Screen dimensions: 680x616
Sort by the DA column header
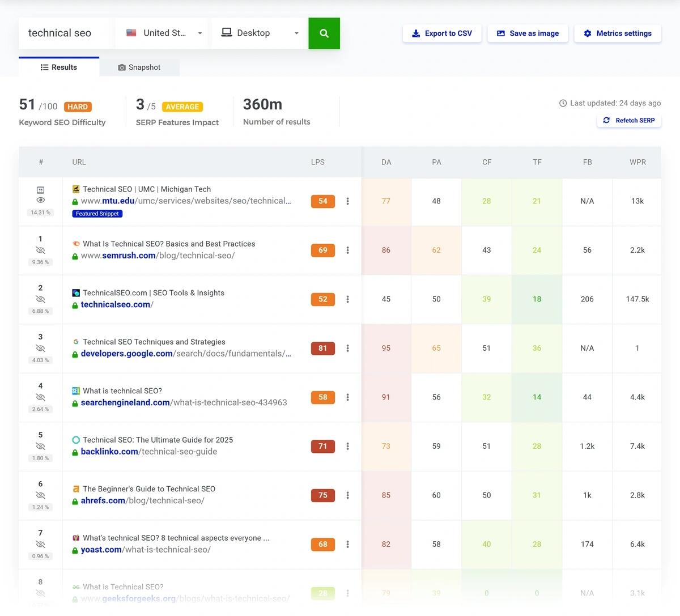coord(386,162)
